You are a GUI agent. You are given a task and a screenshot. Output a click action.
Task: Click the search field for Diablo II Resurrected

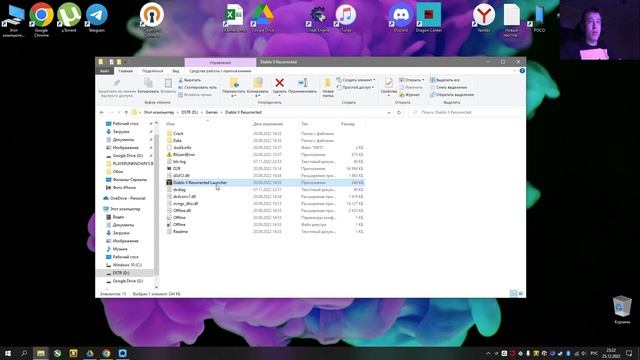465,112
